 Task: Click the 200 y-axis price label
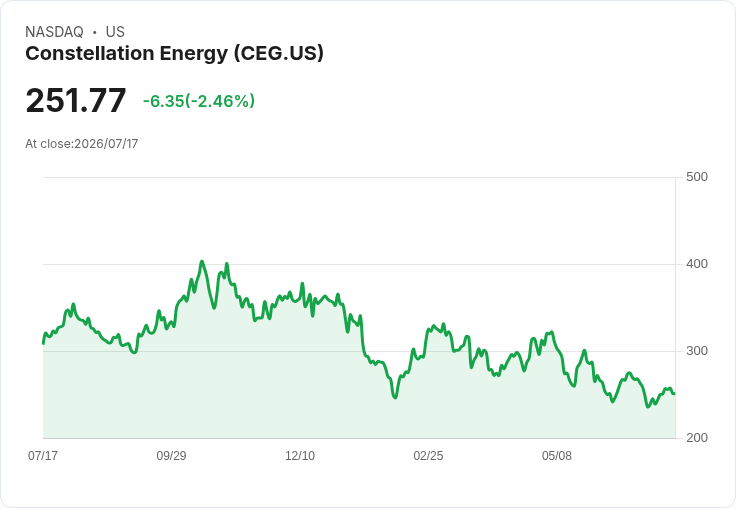697,438
